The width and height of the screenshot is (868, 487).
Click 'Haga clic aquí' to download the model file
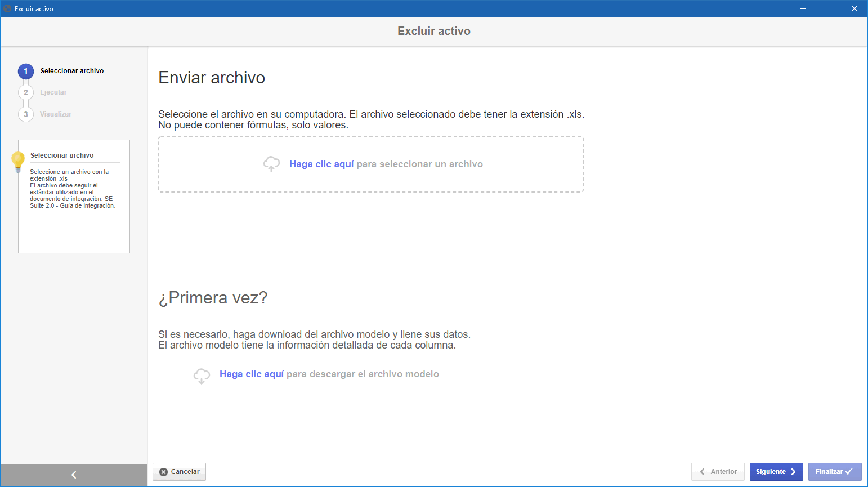[x=252, y=374]
